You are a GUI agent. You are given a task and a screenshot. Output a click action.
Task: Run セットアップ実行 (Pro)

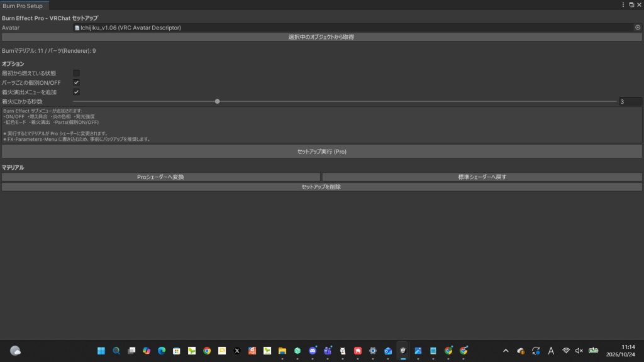(x=321, y=151)
